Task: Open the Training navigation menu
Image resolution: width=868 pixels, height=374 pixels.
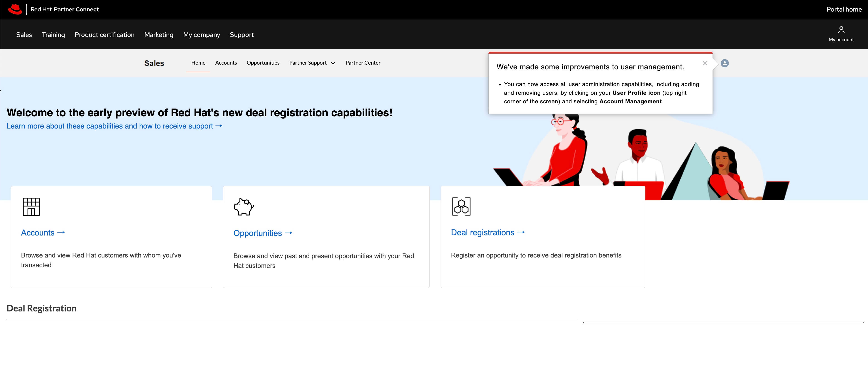Action: tap(53, 35)
